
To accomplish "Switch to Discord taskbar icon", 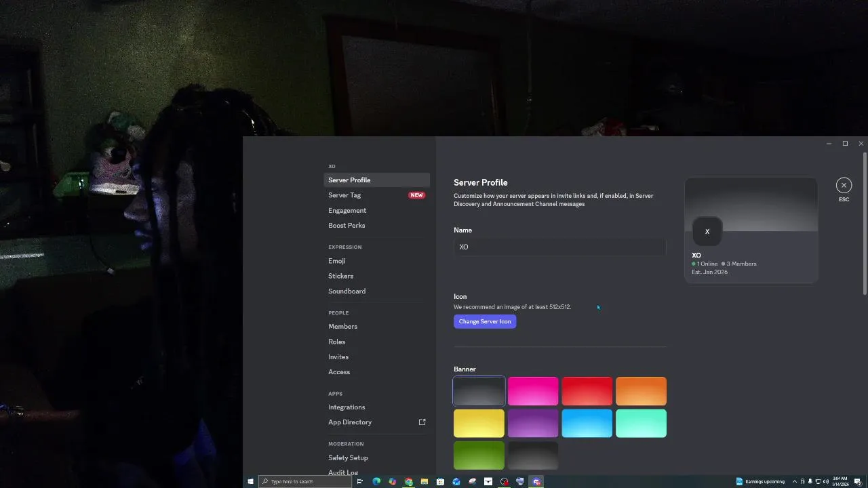I will (536, 481).
